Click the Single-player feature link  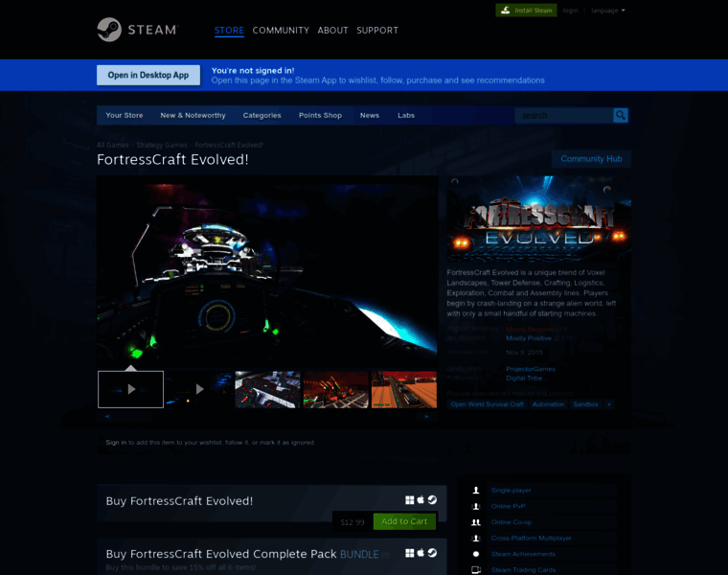[511, 490]
